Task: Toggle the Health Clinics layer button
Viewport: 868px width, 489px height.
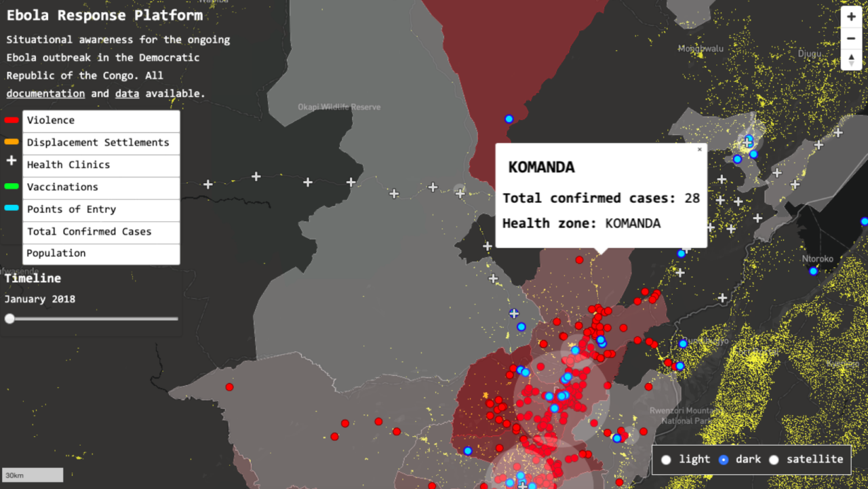Action: click(x=101, y=165)
